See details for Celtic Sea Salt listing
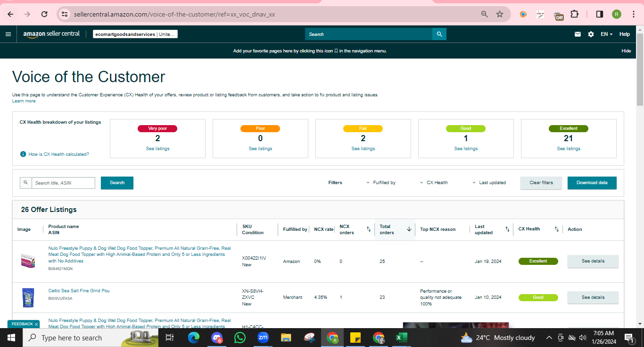Screen dimensions: 644x347 pos(593,297)
